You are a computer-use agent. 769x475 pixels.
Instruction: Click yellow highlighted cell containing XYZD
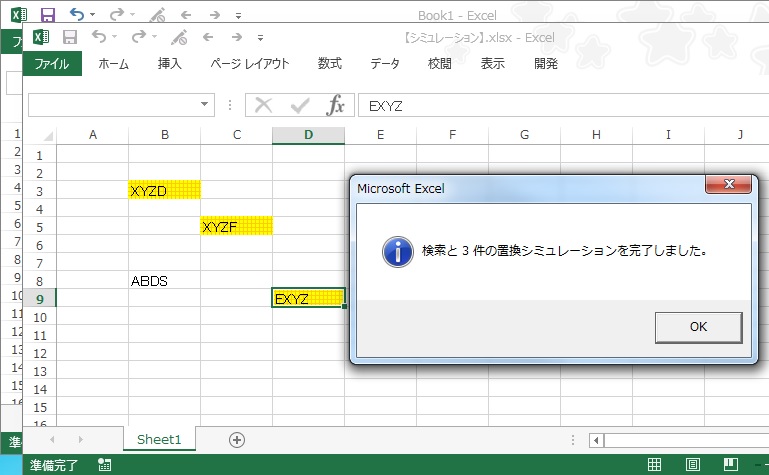[164, 190]
